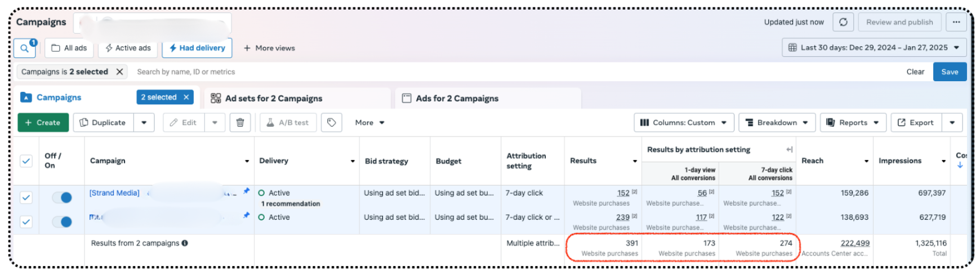Screen dimensions: 980x274
Task: Switch to the Active ads view
Action: click(x=128, y=48)
